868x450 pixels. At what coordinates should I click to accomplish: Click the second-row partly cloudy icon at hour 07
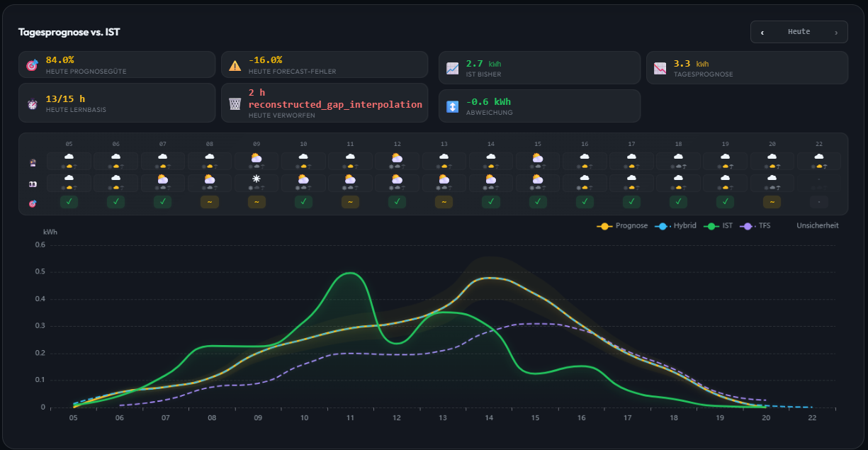click(162, 180)
